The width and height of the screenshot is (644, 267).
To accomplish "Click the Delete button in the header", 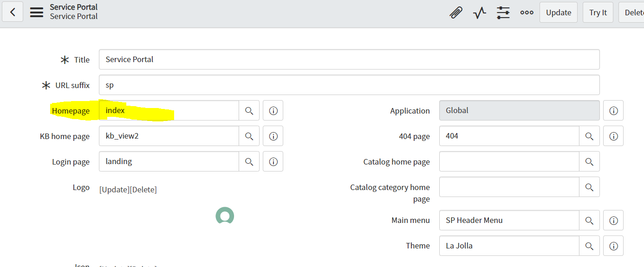I will [x=631, y=13].
